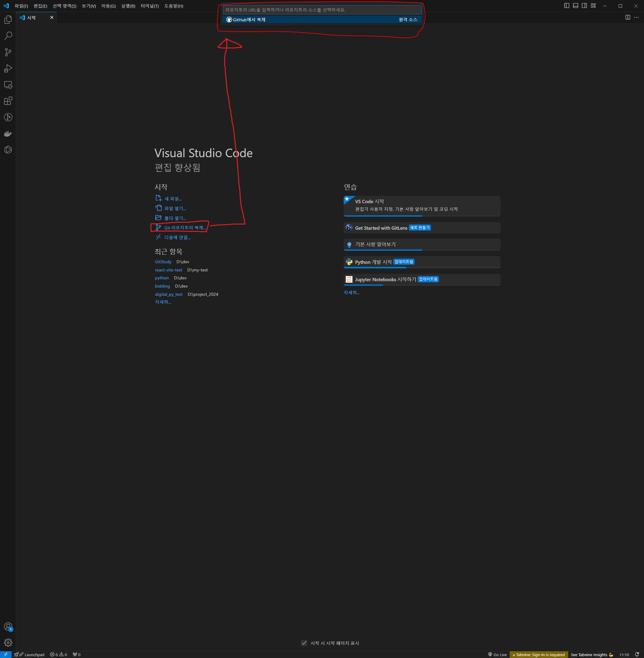Click See Tabnine Insights status item
The width and height of the screenshot is (644, 658).
point(592,655)
